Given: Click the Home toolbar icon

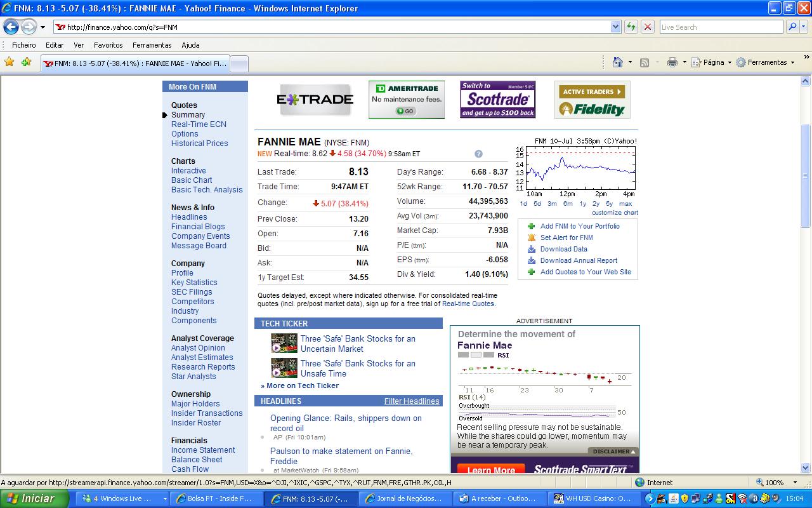Looking at the screenshot, I should pos(618,62).
